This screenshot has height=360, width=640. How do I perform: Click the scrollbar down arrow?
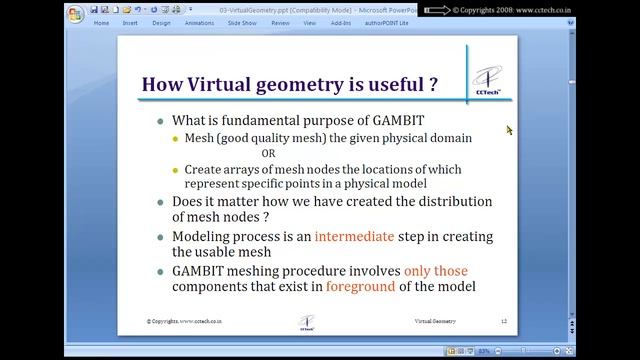[x=572, y=314]
